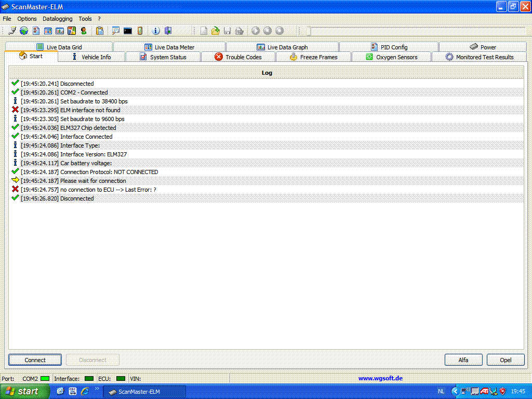Click the Opel button
The width and height of the screenshot is (532, 399).
[x=506, y=360]
